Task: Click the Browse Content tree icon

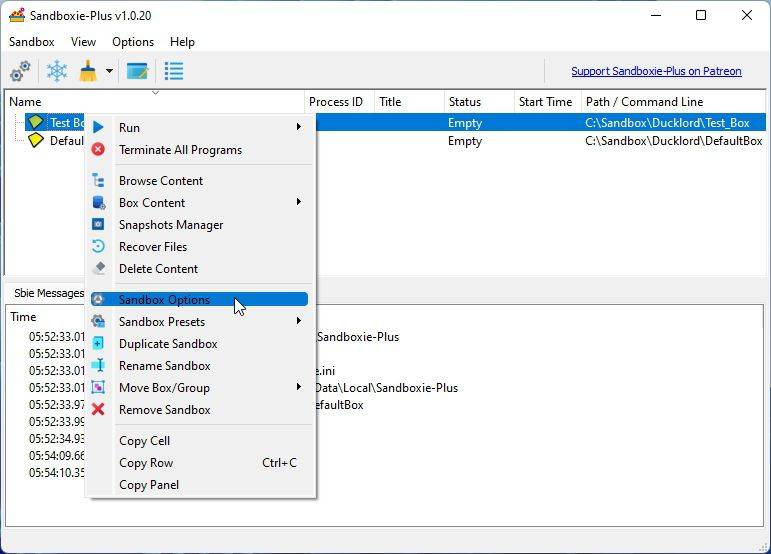Action: (x=98, y=180)
